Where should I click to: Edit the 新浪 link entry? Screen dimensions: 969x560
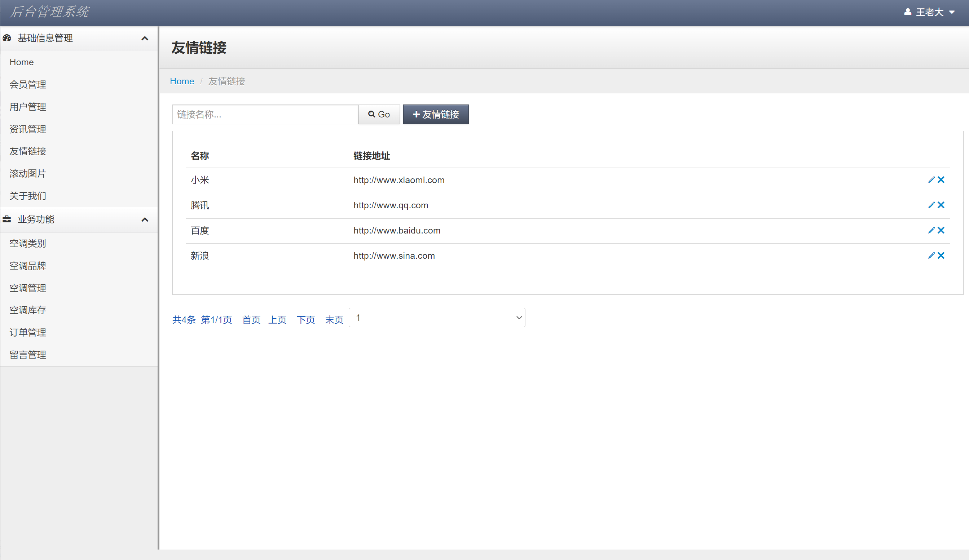click(931, 255)
